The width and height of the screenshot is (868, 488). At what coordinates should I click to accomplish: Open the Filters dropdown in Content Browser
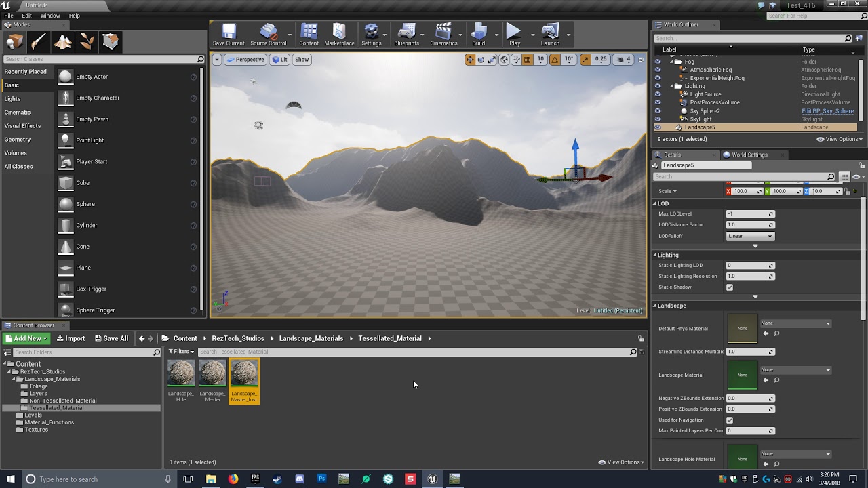click(x=181, y=352)
